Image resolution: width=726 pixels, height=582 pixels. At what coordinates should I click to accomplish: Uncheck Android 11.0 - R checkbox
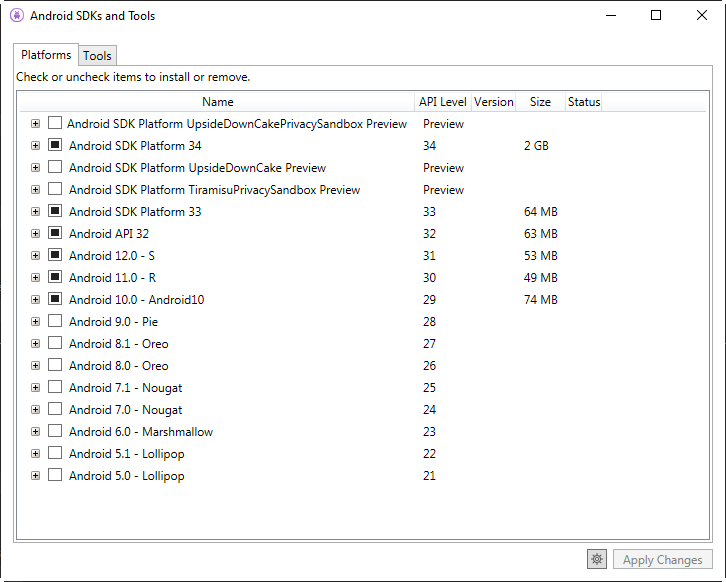tap(55, 277)
